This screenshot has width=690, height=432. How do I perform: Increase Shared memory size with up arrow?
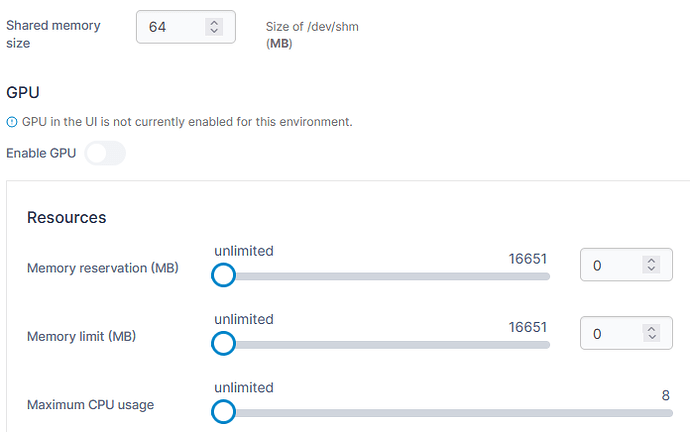pyautogui.click(x=213, y=22)
